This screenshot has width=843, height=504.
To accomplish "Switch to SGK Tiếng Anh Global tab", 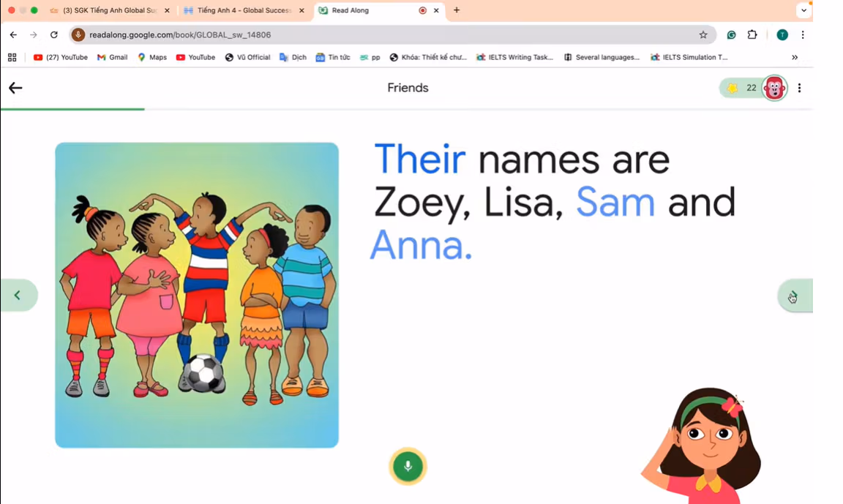I will coord(110,10).
